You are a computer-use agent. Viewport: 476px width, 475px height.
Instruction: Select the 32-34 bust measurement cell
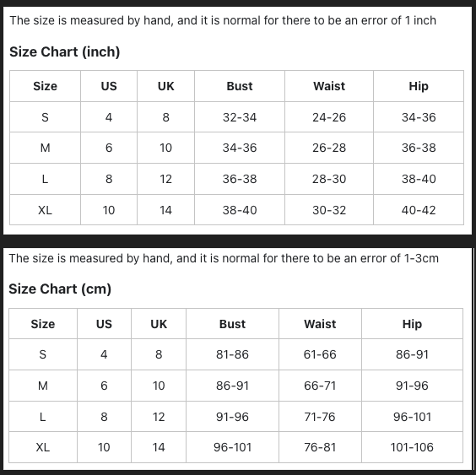coord(240,117)
